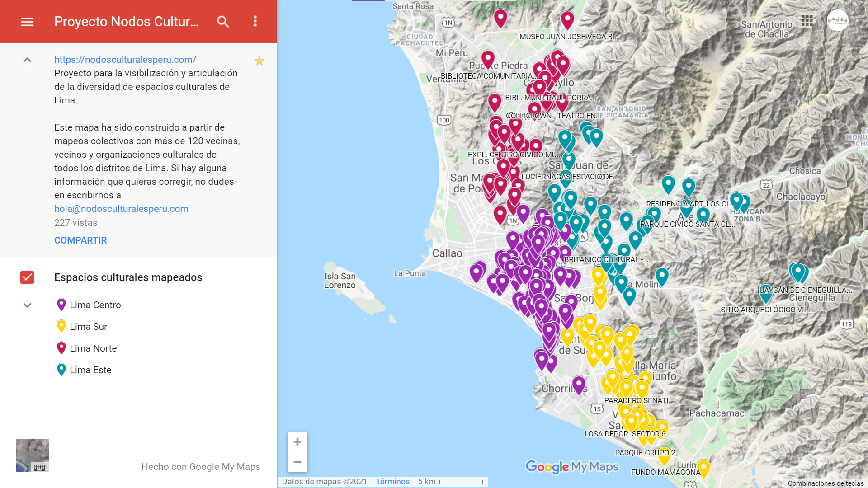This screenshot has height=488, width=868.
Task: Open the nodosculturalesperu.com link
Action: (x=125, y=60)
